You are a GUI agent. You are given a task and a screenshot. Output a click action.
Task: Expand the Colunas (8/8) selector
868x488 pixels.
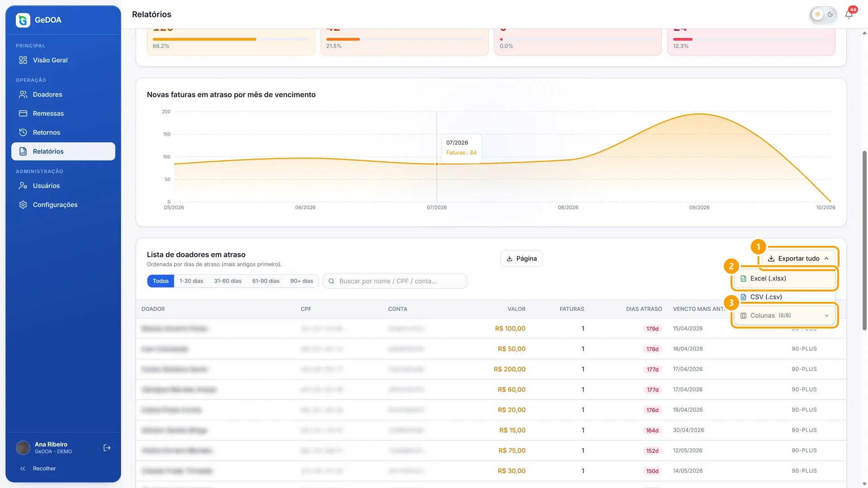[x=784, y=315]
